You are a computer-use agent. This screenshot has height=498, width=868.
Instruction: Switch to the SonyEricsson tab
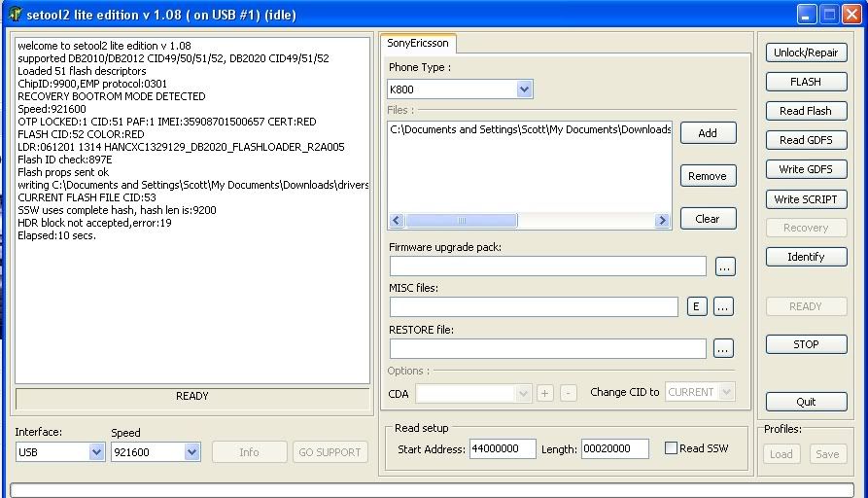(x=418, y=43)
